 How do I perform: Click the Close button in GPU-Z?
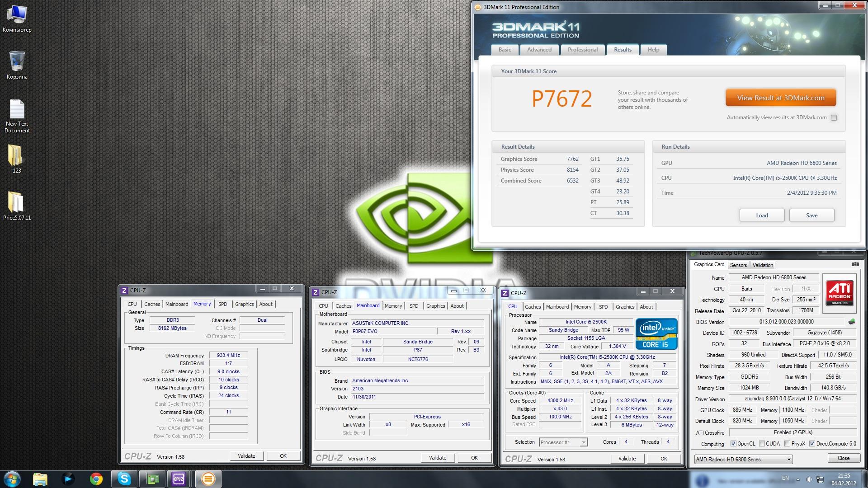[x=843, y=458]
